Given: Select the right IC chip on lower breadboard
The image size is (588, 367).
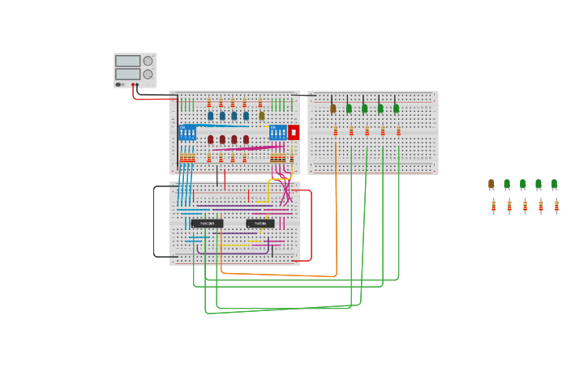Looking at the screenshot, I should coord(260,224).
